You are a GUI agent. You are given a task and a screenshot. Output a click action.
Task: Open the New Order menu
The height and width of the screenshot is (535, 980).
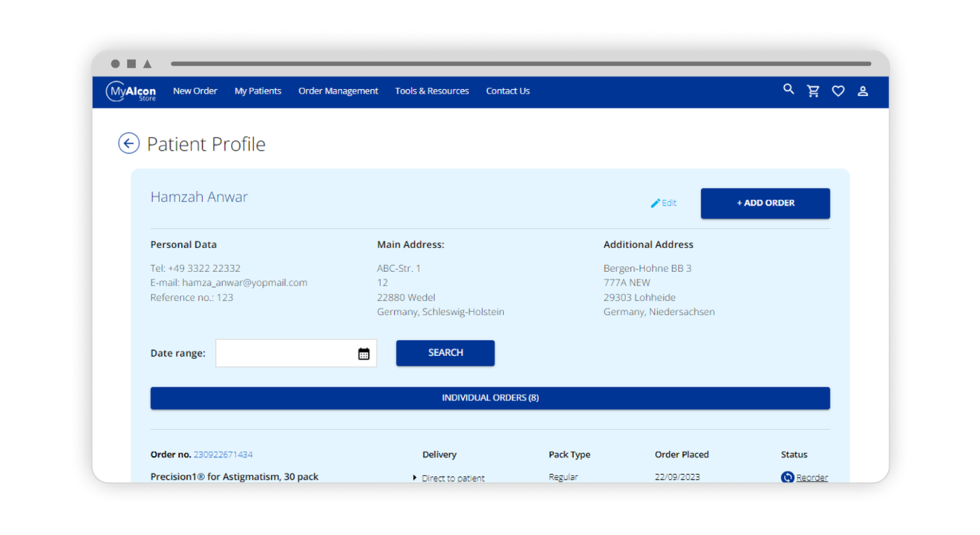point(195,91)
